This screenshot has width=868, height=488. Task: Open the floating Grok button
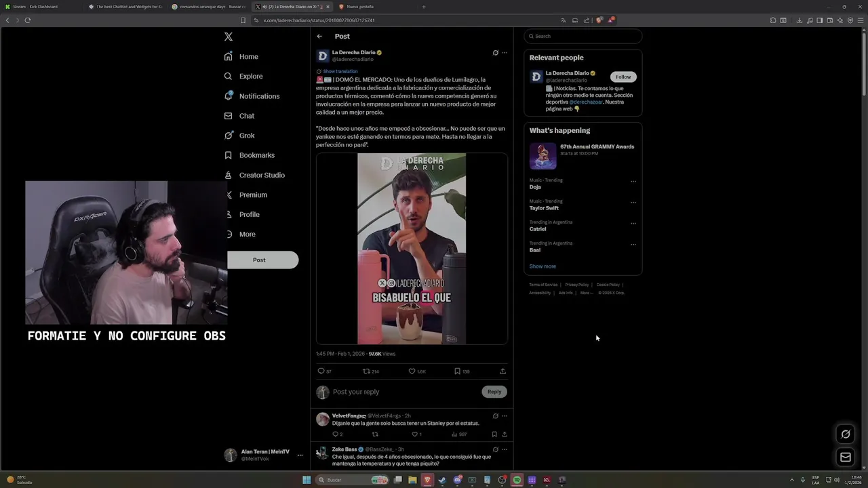coord(846,434)
